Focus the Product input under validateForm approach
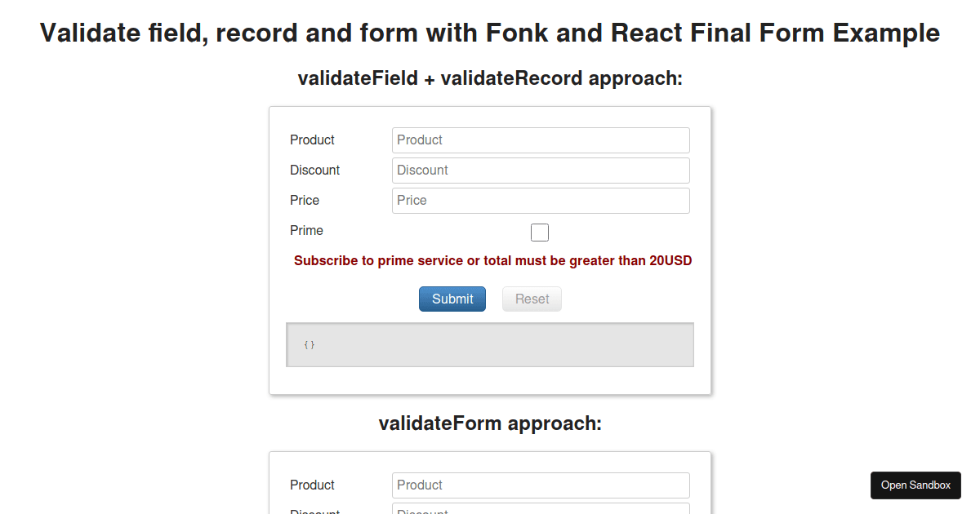 (x=541, y=485)
